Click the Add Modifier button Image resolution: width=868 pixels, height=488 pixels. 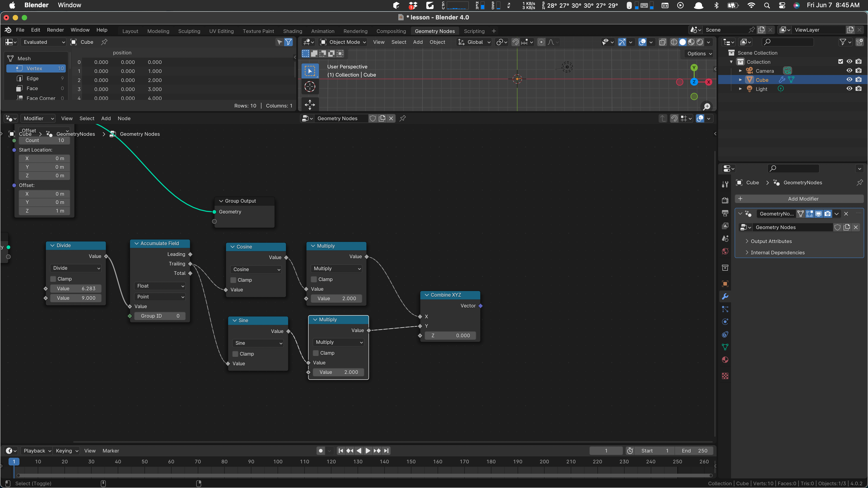point(799,199)
